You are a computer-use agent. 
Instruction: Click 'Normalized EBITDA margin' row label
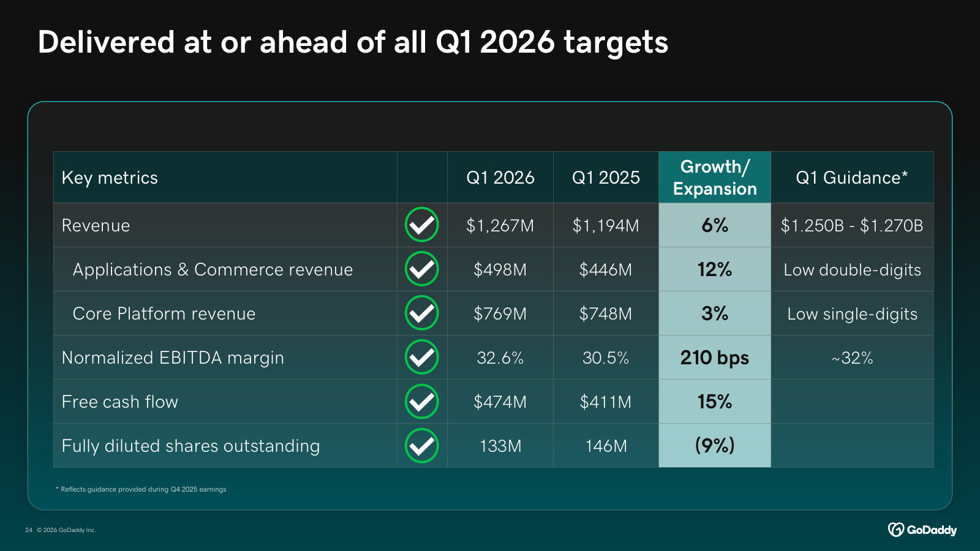tap(173, 358)
